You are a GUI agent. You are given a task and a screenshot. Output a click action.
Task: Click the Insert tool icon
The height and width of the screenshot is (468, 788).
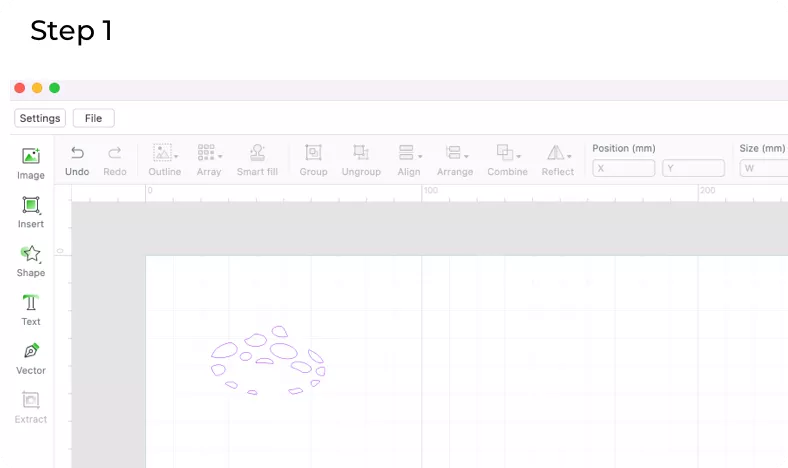(x=31, y=205)
